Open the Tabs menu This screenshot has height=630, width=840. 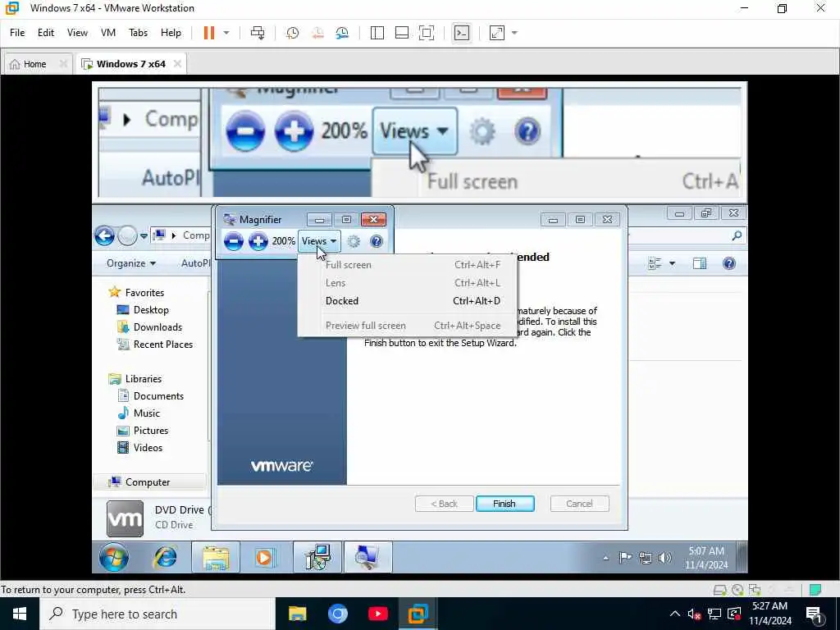[x=138, y=33]
